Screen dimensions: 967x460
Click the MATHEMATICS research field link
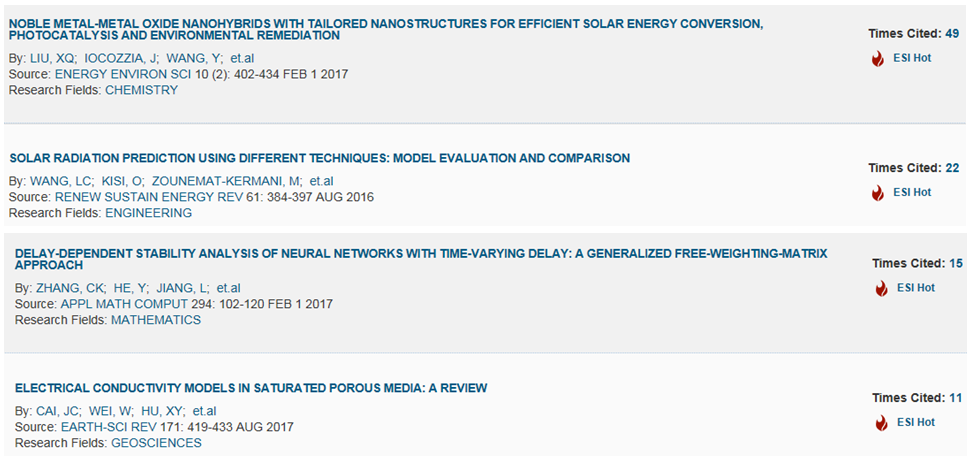(156, 320)
